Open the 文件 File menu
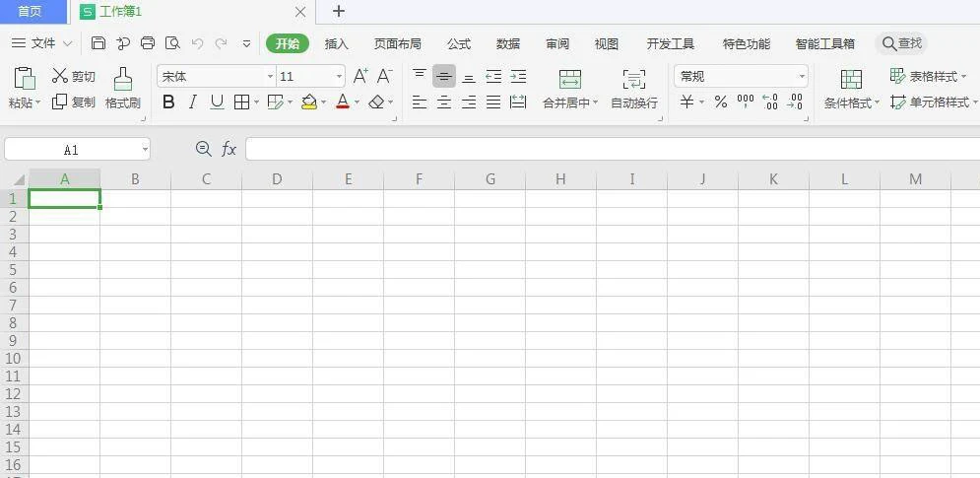980x478 pixels. click(x=42, y=43)
